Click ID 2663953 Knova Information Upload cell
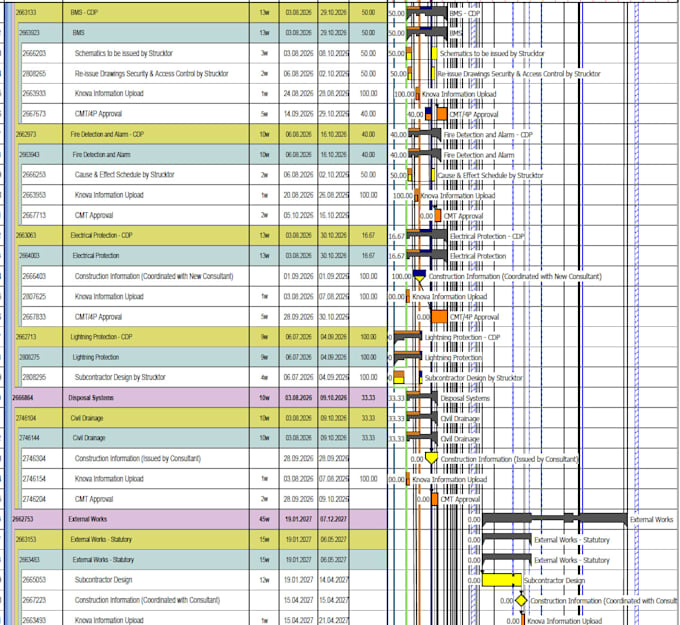The image size is (680, 625). pos(42,195)
